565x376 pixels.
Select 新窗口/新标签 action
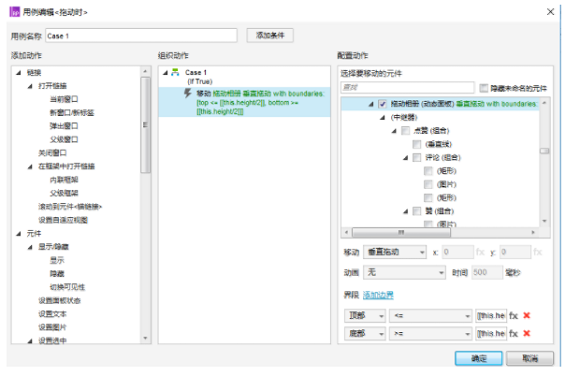point(72,112)
